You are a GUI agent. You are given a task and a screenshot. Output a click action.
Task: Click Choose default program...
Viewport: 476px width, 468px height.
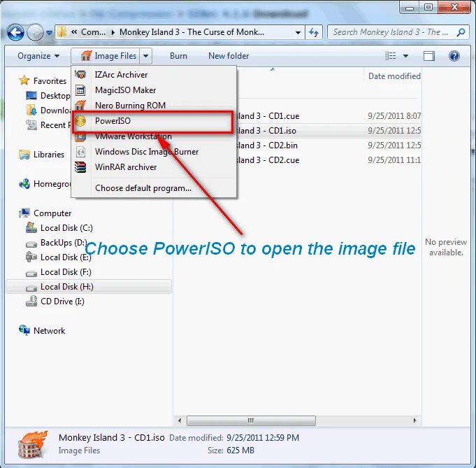tap(154, 188)
